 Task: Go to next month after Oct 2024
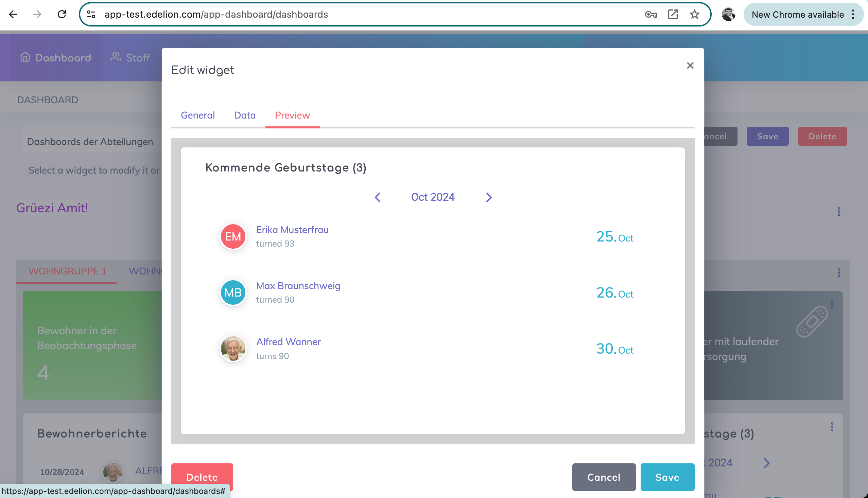point(489,197)
